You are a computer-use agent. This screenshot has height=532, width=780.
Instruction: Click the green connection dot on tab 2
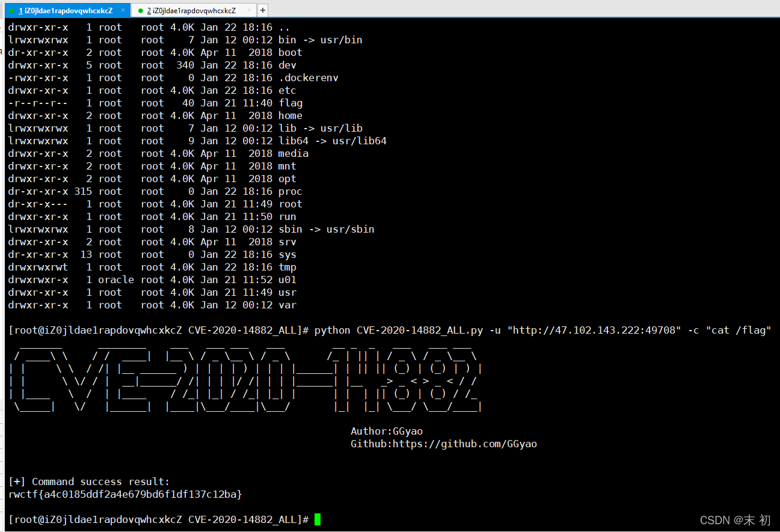pos(141,11)
